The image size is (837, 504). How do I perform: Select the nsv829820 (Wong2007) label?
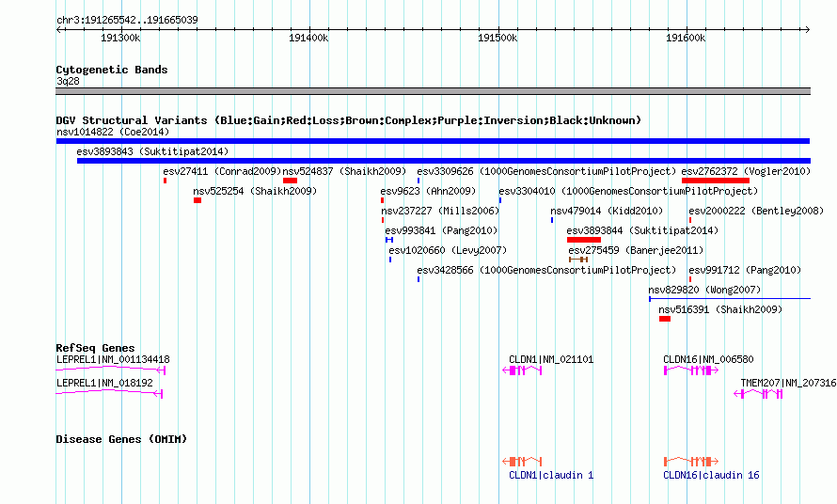coord(704,290)
